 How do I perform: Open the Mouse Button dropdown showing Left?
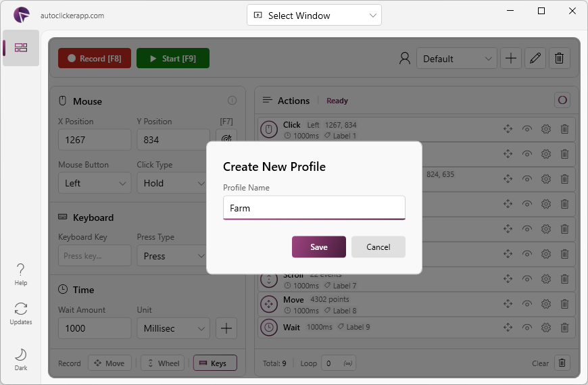tap(95, 183)
